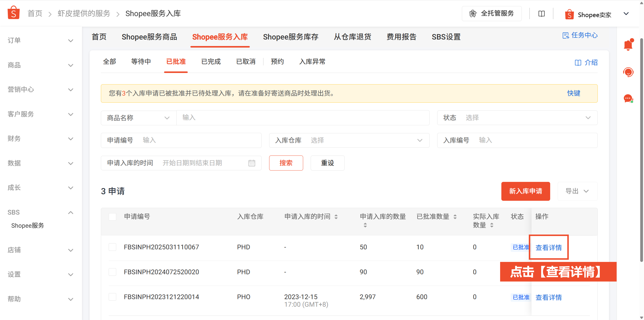The image size is (644, 320).
Task: Open the chat bubble icon
Action: tap(628, 98)
